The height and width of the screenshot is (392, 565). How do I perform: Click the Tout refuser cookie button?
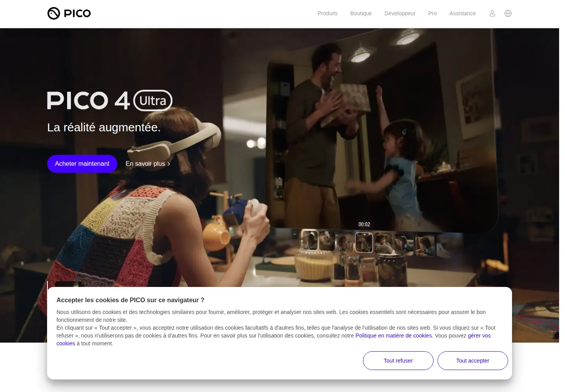[398, 361]
